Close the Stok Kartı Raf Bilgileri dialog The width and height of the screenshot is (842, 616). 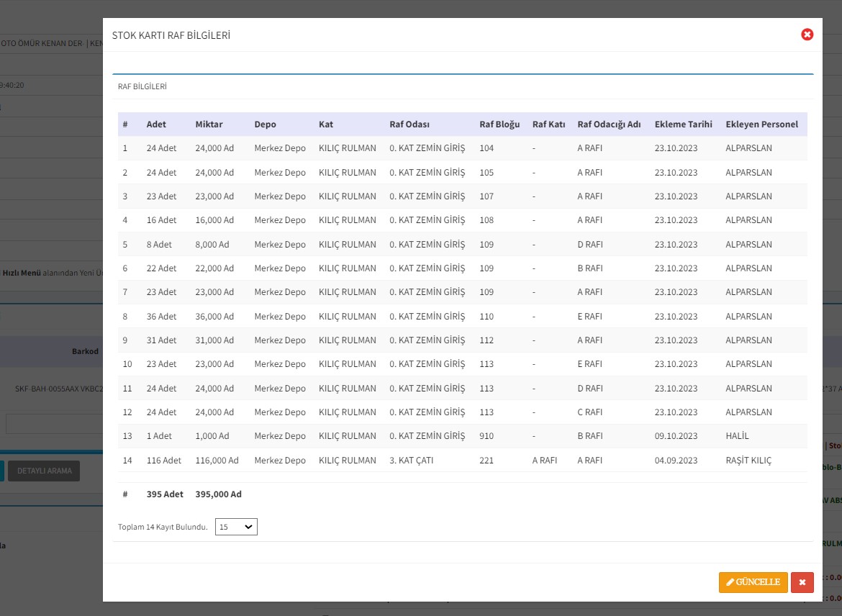[x=807, y=35]
